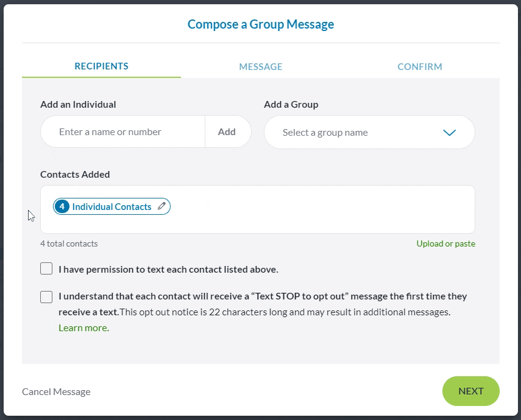Click the pencil edit icon on Individual Contacts
Viewport: 521px width, 420px height.
tap(161, 206)
